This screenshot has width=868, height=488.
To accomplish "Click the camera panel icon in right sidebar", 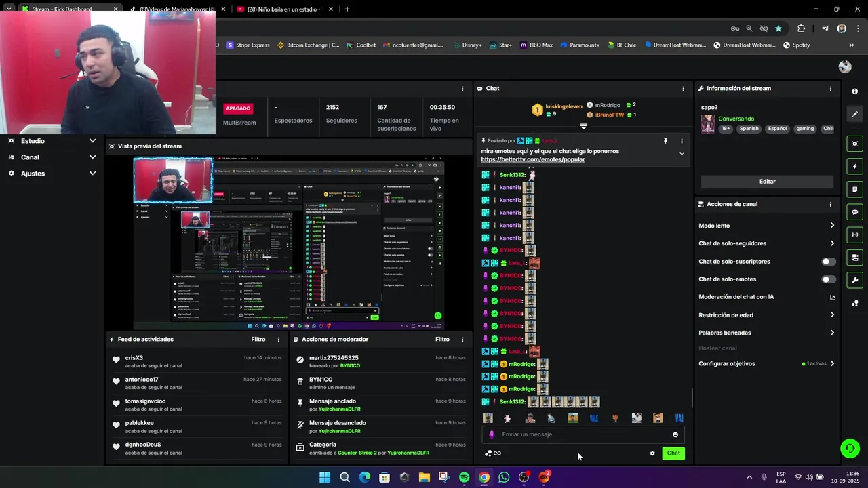I will (x=854, y=258).
